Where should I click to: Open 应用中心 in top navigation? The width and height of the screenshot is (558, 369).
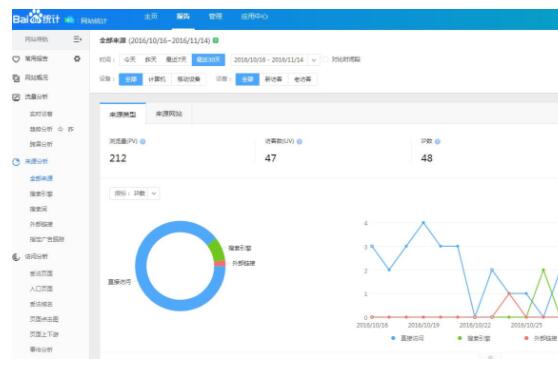(254, 16)
